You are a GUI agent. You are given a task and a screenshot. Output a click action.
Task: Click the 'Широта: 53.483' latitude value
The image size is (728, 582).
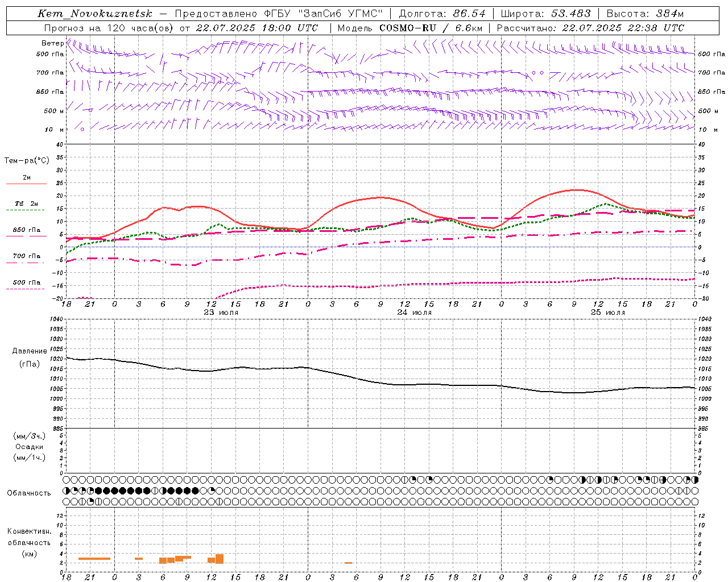pyautogui.click(x=545, y=14)
